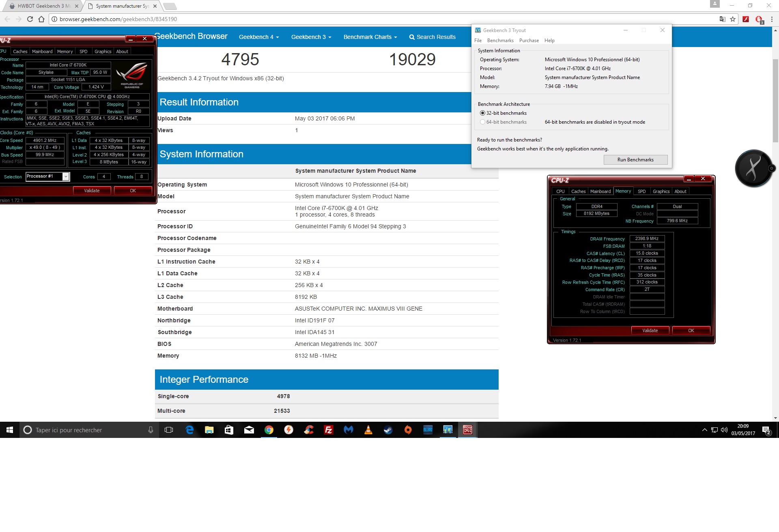Expand the Geekbench 4 nav dropdown

(x=259, y=37)
